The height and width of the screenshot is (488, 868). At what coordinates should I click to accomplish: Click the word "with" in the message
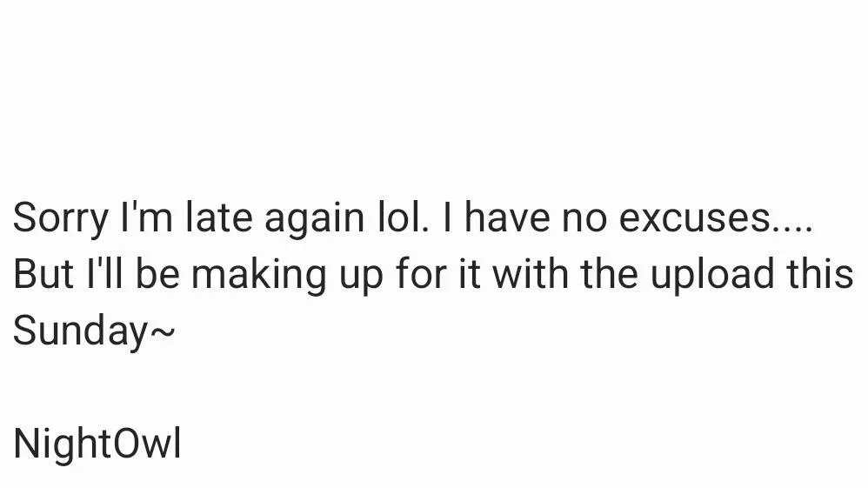(x=530, y=272)
